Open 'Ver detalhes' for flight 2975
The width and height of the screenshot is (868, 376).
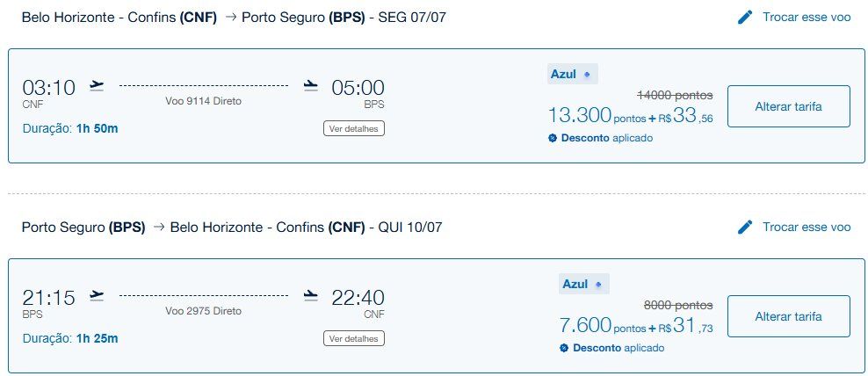pyautogui.click(x=354, y=338)
